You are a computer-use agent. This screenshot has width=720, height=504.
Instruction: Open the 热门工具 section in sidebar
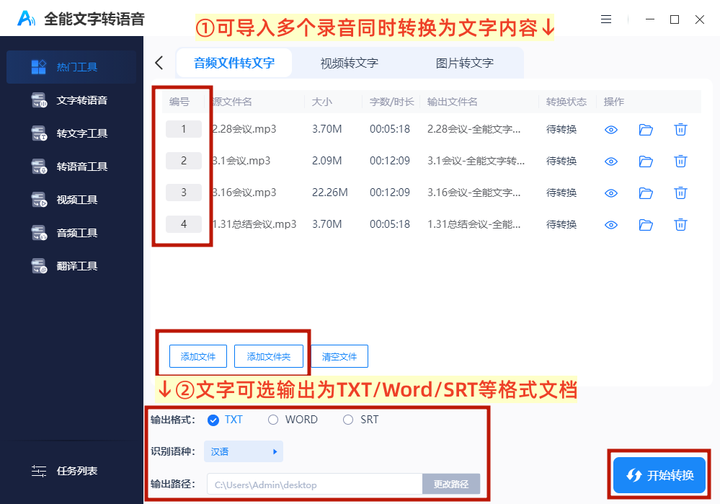pos(71,67)
